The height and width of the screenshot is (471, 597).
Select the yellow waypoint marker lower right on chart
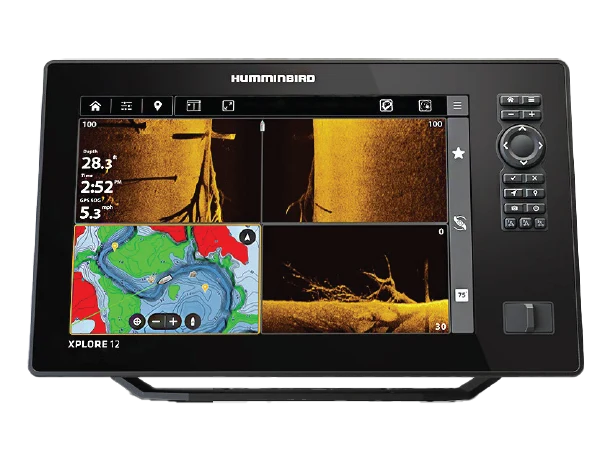205,288
